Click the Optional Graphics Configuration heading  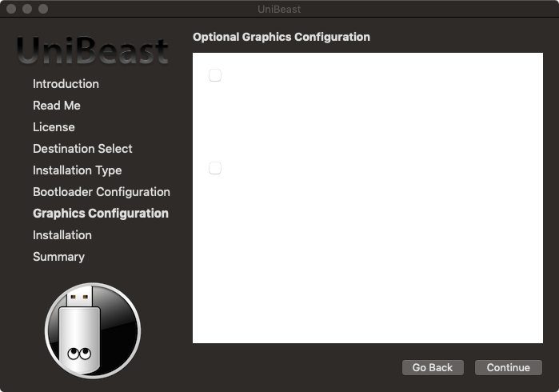(281, 37)
